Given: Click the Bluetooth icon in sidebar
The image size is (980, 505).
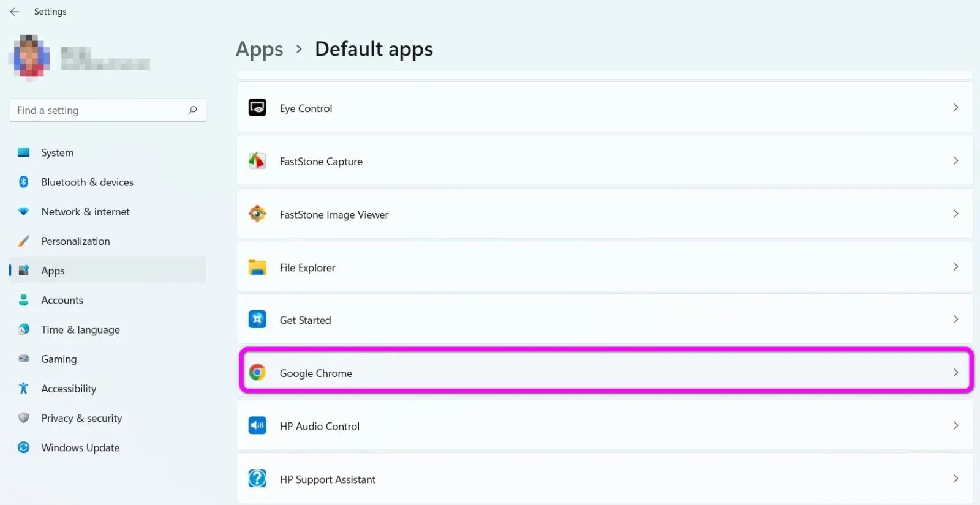Looking at the screenshot, I should 24,182.
